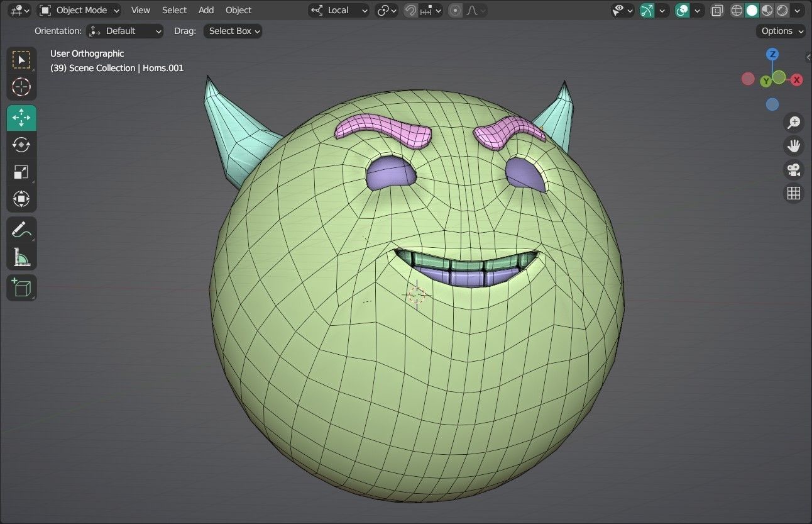Switch to wireframe viewport shading
Screen dimensions: 812x524
[x=737, y=10]
